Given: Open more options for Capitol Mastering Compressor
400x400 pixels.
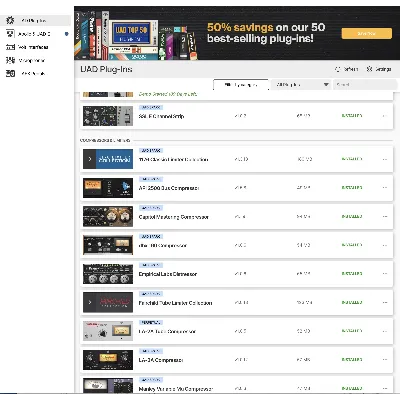Looking at the screenshot, I should (385, 216).
